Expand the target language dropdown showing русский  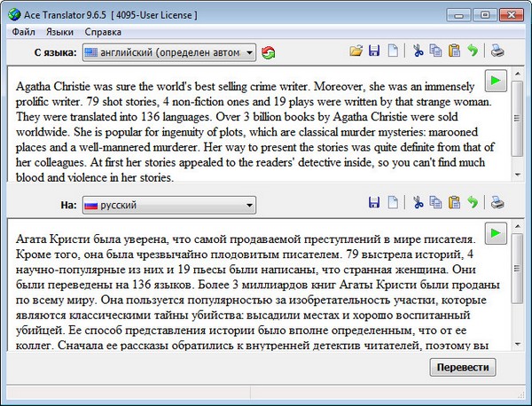(x=249, y=206)
